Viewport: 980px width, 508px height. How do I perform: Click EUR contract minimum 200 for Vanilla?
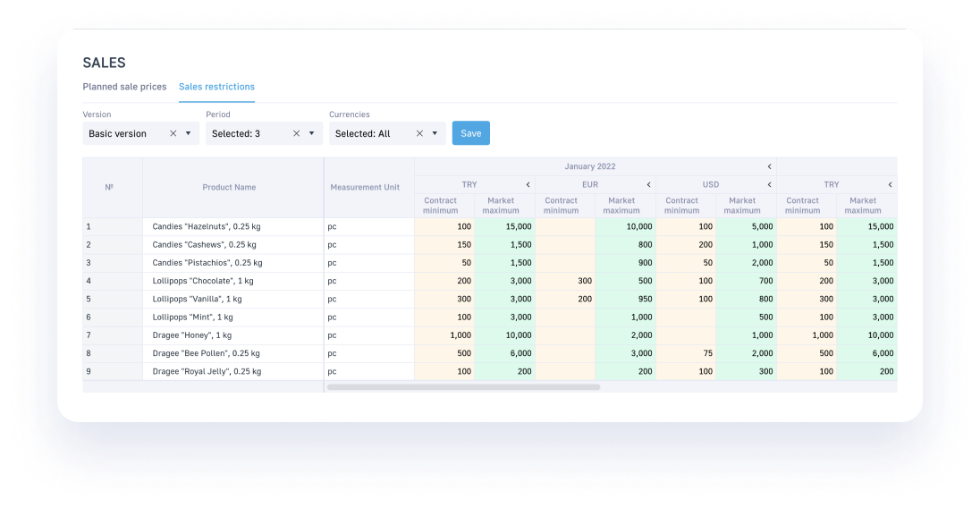pyautogui.click(x=565, y=300)
